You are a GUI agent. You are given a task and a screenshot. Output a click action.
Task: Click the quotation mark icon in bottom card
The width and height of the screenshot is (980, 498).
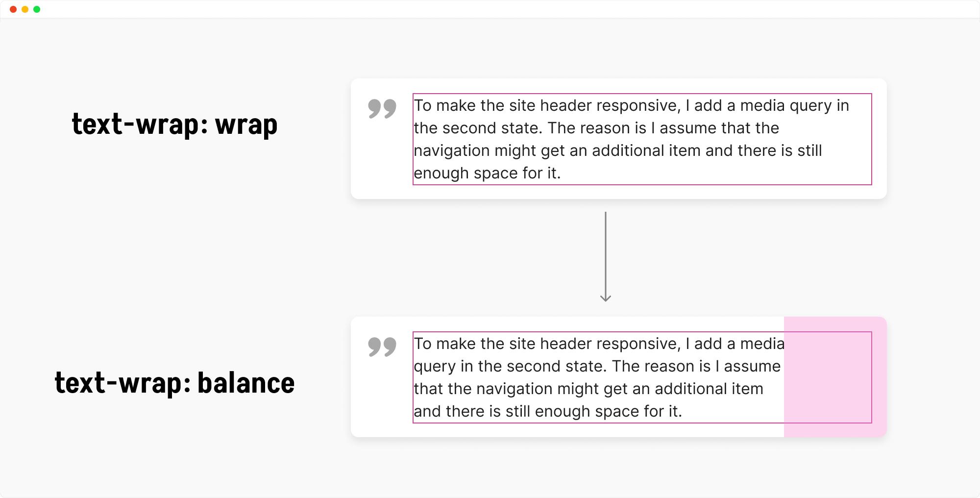click(382, 347)
